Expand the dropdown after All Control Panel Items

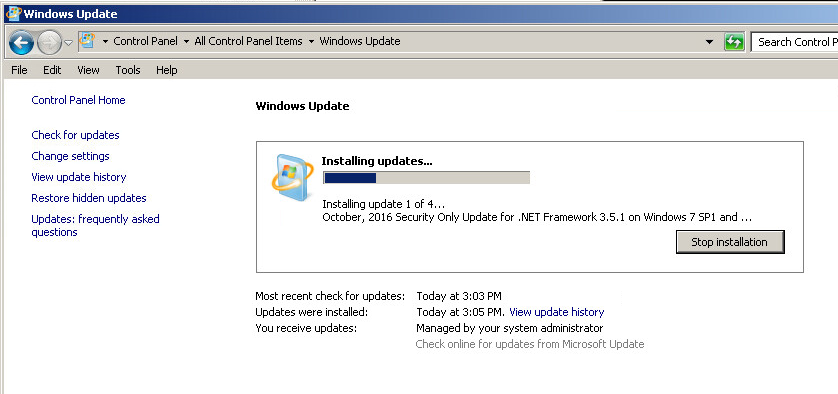[311, 41]
